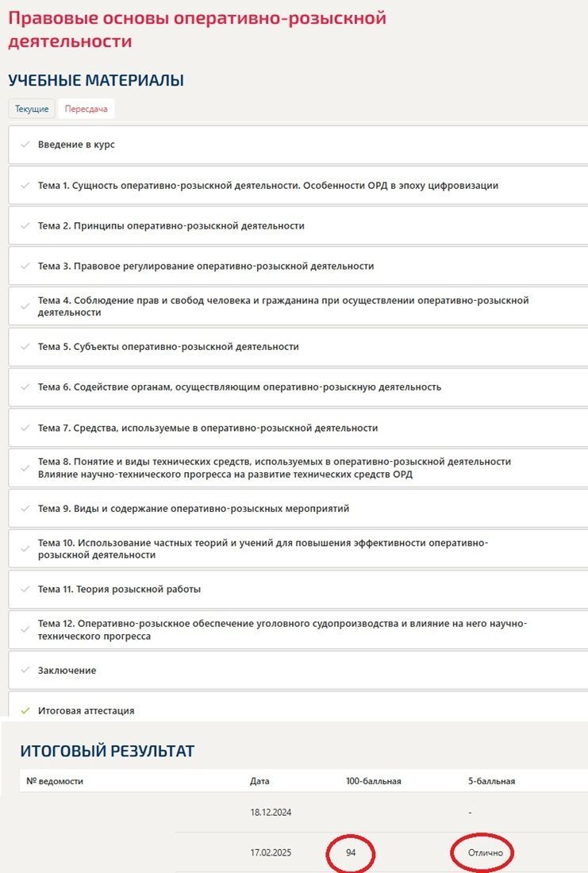This screenshot has width=588, height=873.
Task: Click the circled score 94
Action: tap(351, 852)
